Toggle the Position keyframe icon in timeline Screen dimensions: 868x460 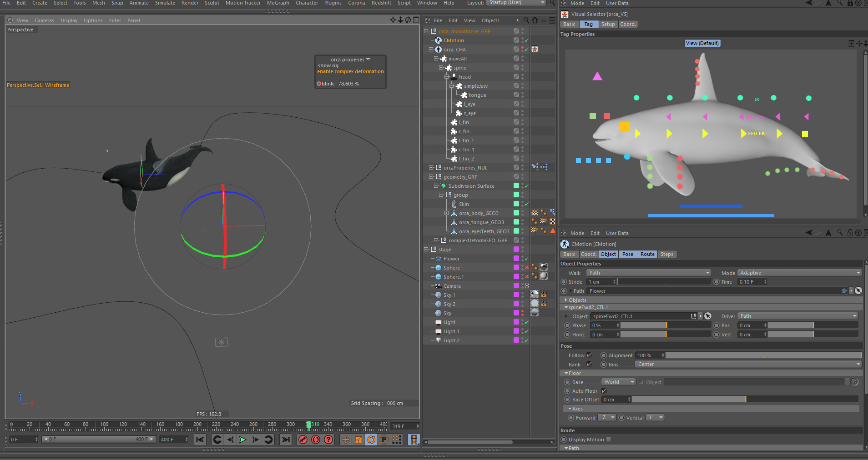(x=346, y=440)
